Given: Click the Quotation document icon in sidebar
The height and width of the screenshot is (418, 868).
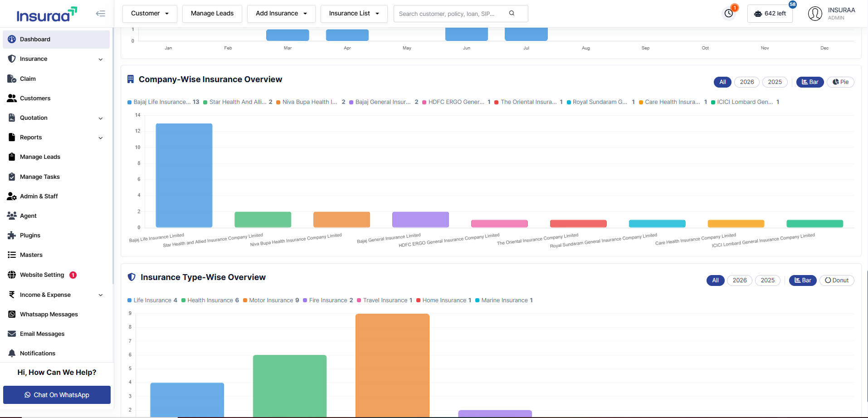Looking at the screenshot, I should pos(12,118).
